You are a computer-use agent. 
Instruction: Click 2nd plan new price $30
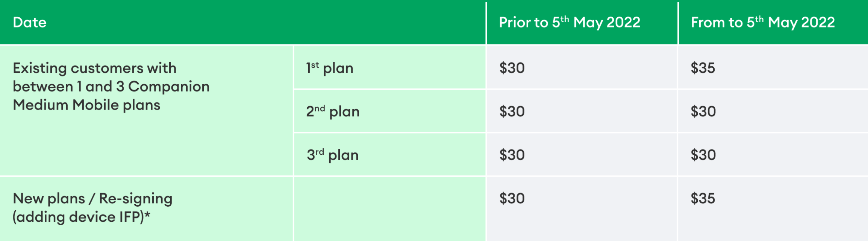point(703,111)
